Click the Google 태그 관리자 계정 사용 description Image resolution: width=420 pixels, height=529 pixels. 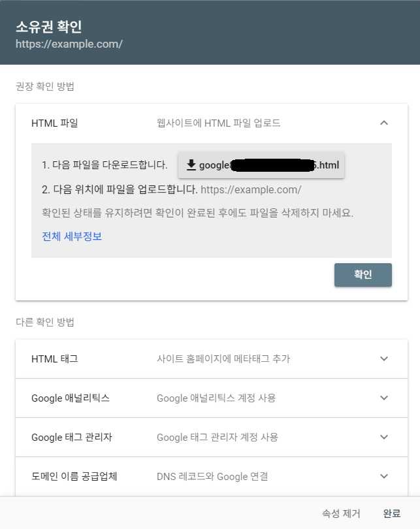coord(218,437)
